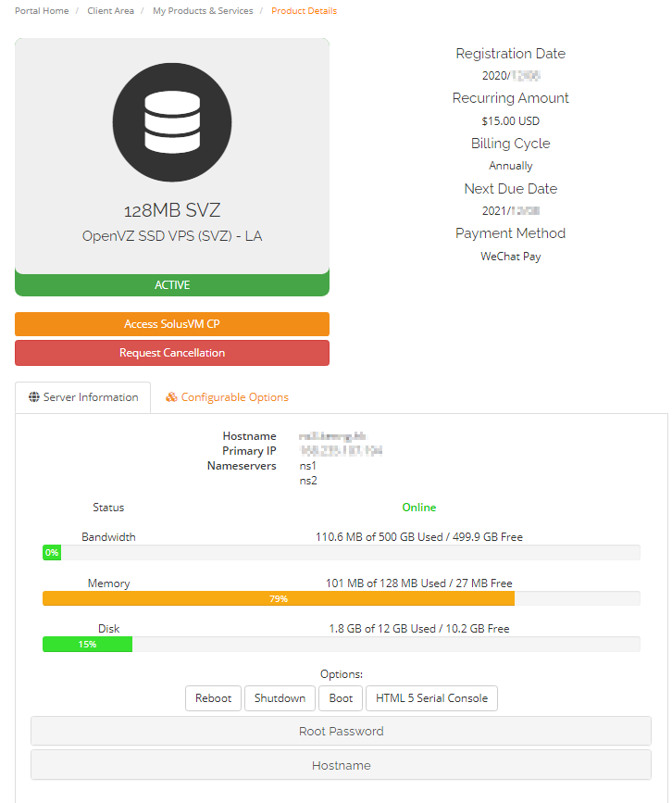Click the orange Memory usage bar
The width and height of the screenshot is (672, 803).
coord(278,599)
